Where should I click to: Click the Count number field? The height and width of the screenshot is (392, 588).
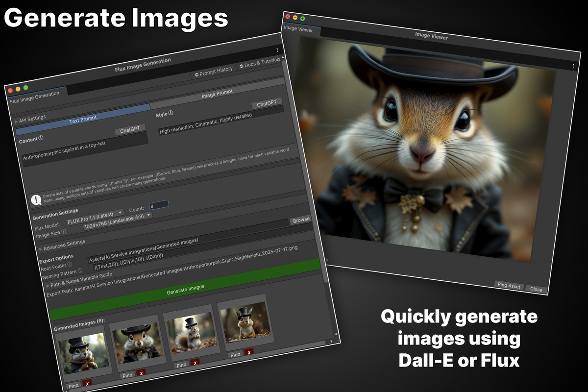[x=159, y=205]
